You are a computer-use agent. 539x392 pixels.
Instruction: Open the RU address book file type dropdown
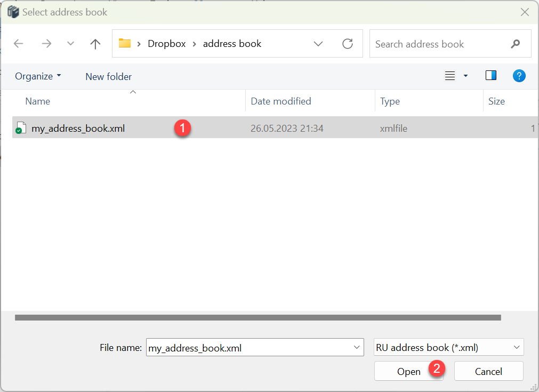[516, 348]
